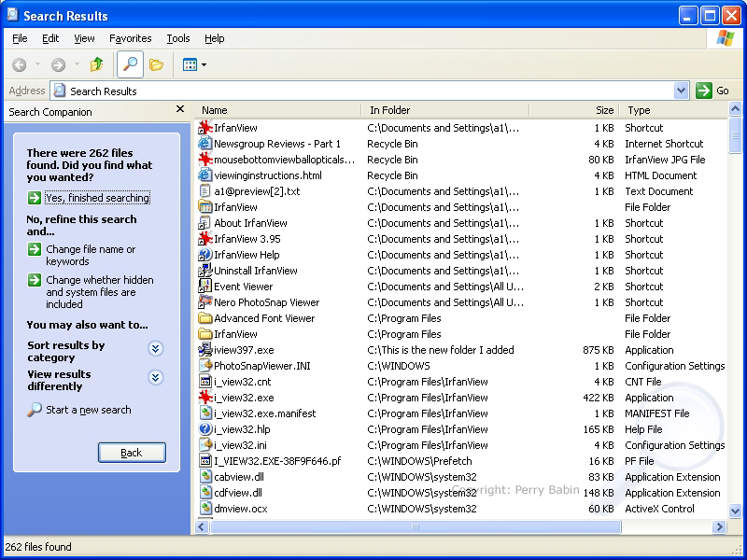Select i_view32.hlp help file icon

tap(205, 429)
